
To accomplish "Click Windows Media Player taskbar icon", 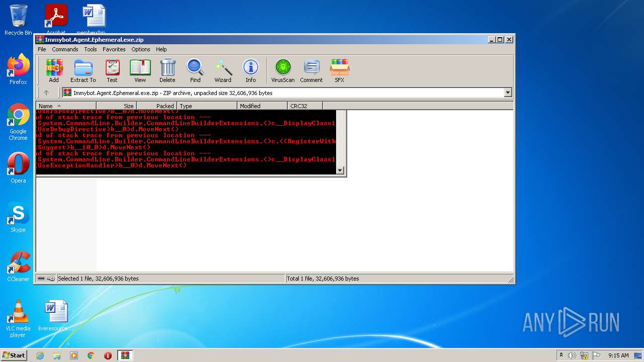I will pos(74,355).
